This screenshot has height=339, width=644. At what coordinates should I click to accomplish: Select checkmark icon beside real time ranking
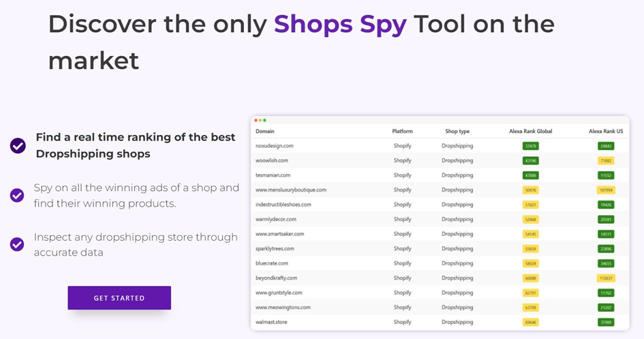18,145
